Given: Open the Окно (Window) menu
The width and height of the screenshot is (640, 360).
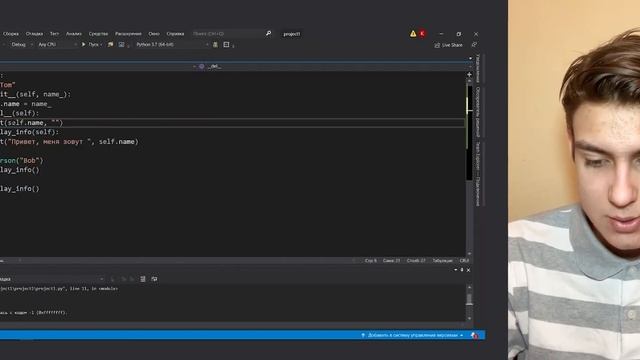Looking at the screenshot, I should click(x=154, y=34).
